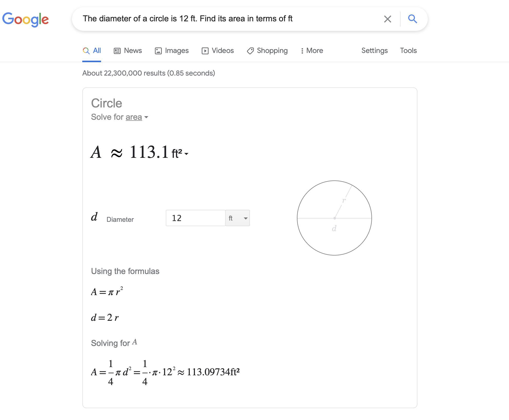Open the Solve for area dropdown

(x=137, y=117)
